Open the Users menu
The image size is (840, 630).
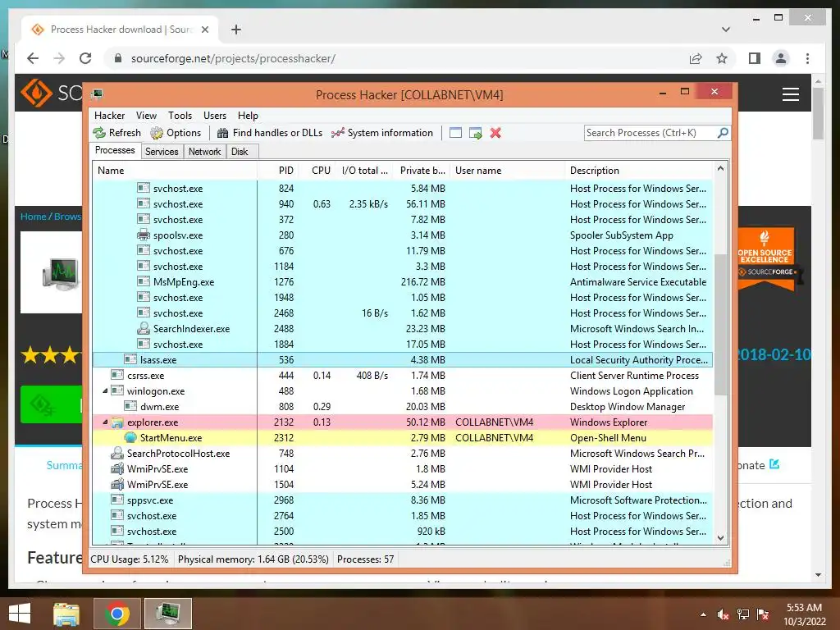[x=215, y=116]
